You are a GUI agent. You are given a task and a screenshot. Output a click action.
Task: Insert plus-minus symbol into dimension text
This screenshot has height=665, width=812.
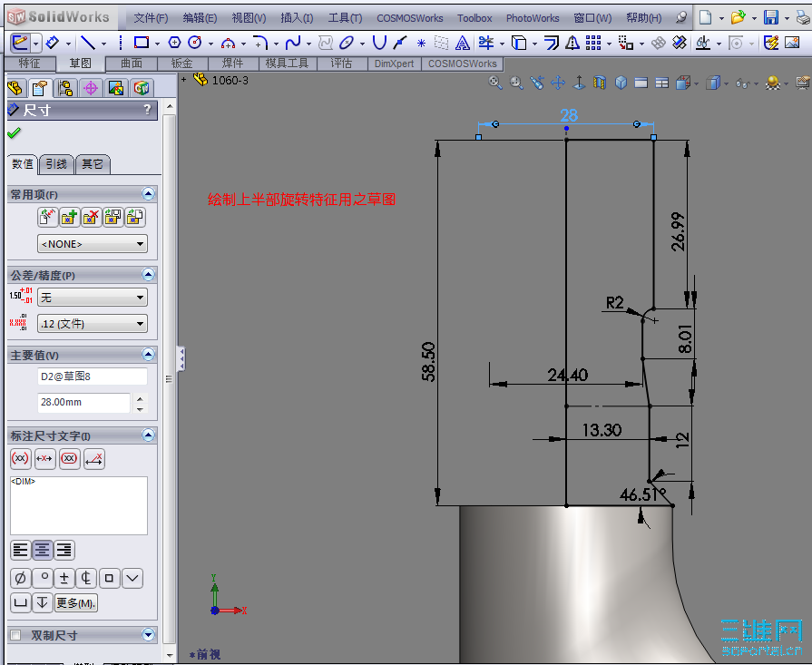64,578
